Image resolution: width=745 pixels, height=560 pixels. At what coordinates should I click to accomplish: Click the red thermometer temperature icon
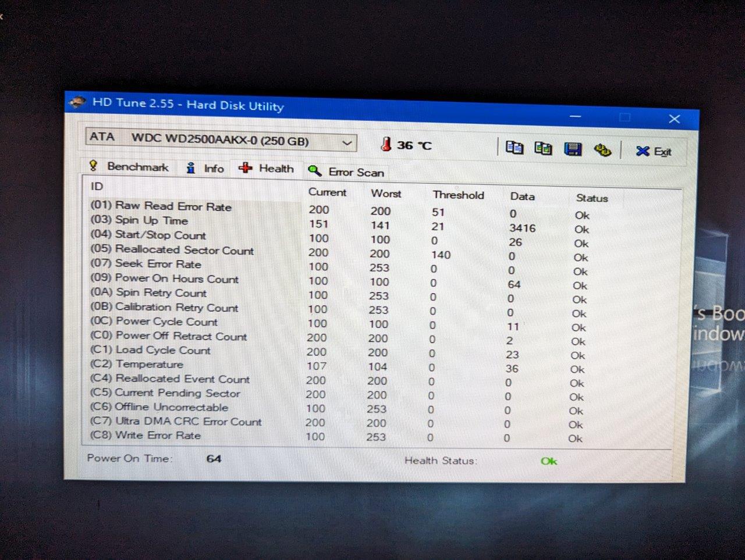pyautogui.click(x=385, y=144)
